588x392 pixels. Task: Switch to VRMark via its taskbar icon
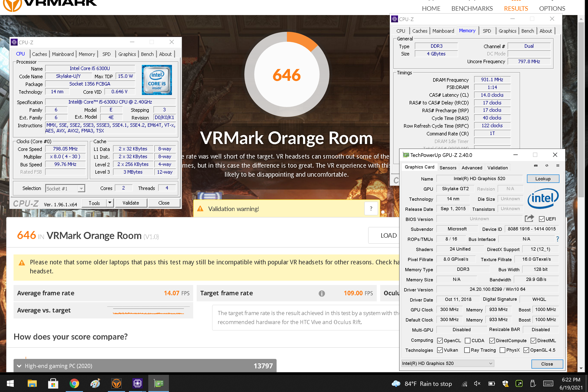pyautogui.click(x=116, y=383)
